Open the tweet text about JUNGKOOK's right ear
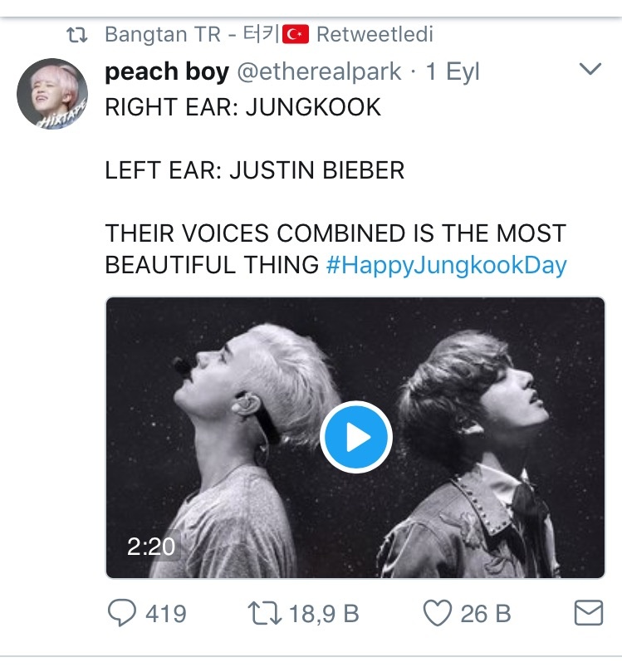The image size is (622, 672). (242, 107)
